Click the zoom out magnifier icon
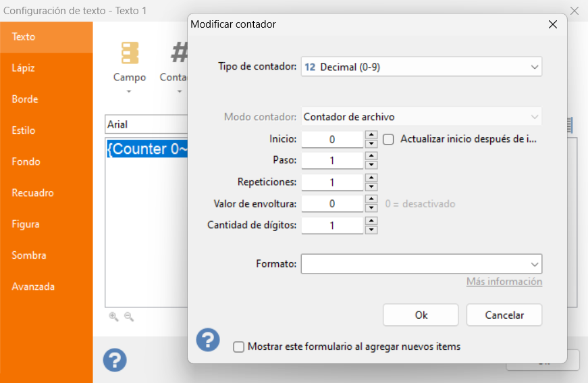The height and width of the screenshot is (383, 588). (129, 317)
